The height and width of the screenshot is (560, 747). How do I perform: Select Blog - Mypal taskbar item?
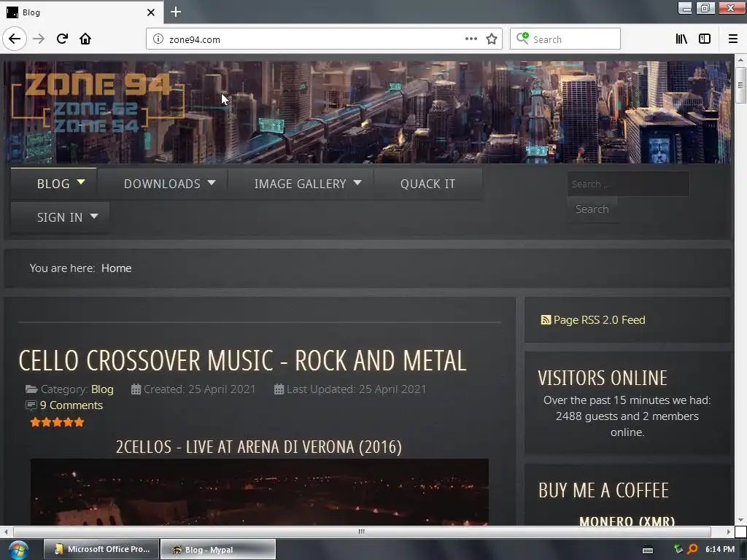[217, 549]
